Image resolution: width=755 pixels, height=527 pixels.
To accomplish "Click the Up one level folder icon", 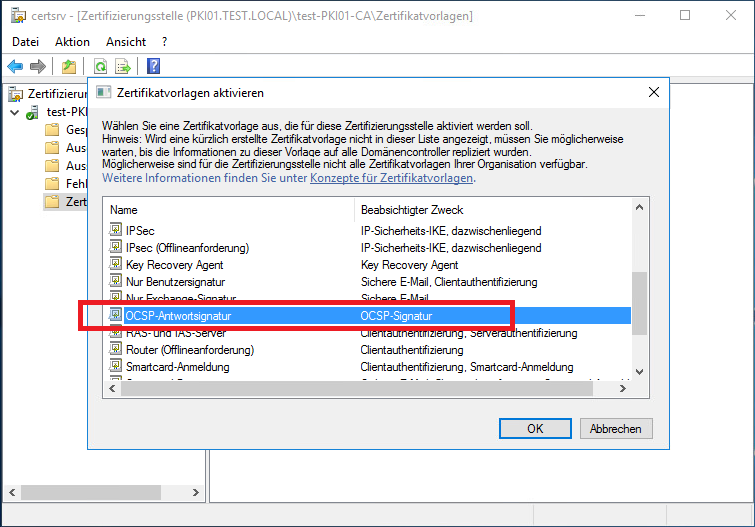I will coord(68,66).
